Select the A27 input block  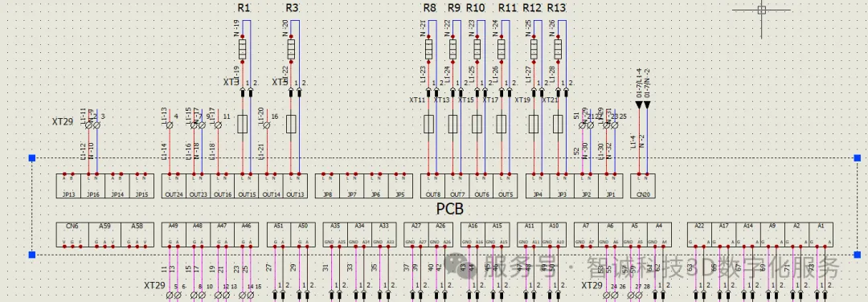tap(416, 235)
